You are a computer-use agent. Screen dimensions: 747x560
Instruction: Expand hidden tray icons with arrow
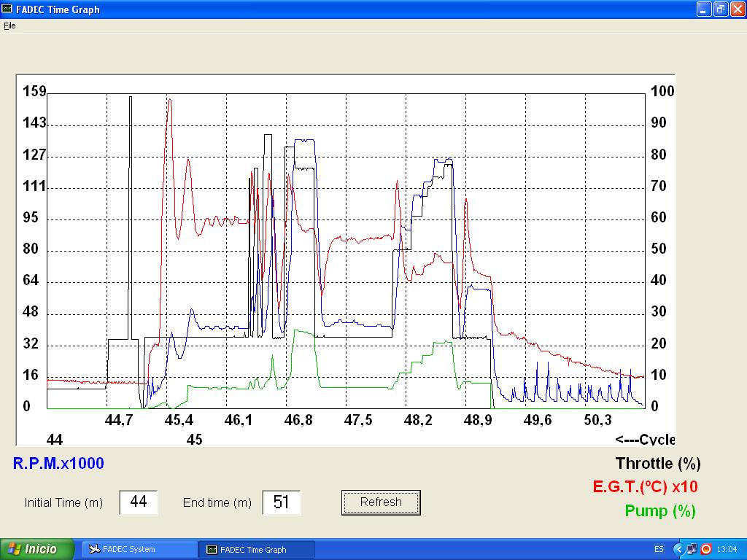679,549
